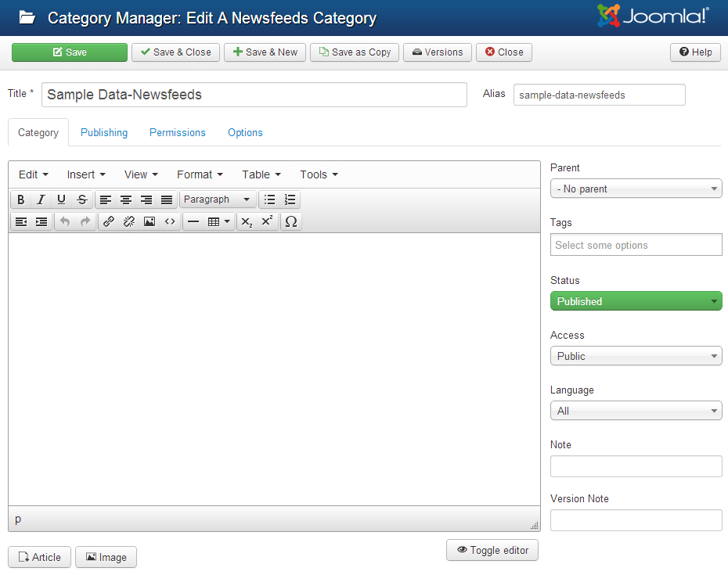The image size is (728, 575).
Task: Open the Versions history
Action: click(x=438, y=52)
